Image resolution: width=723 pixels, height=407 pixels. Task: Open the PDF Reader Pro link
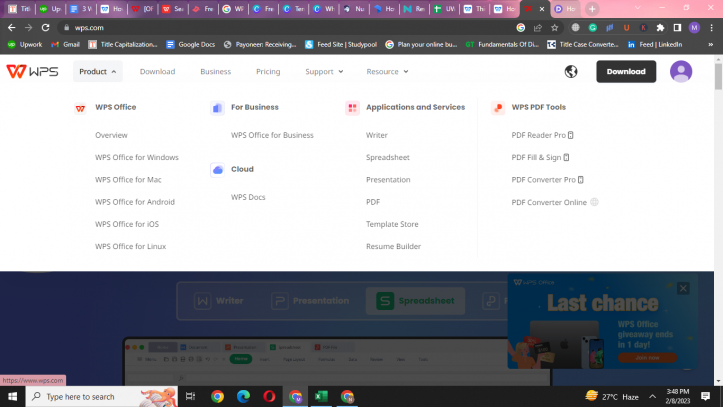[x=542, y=135]
